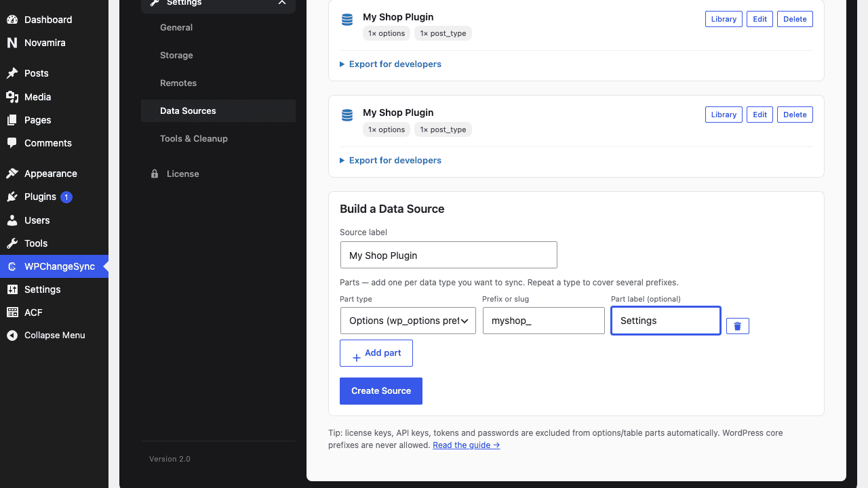Click the Comments speech bubble icon

pyautogui.click(x=12, y=143)
